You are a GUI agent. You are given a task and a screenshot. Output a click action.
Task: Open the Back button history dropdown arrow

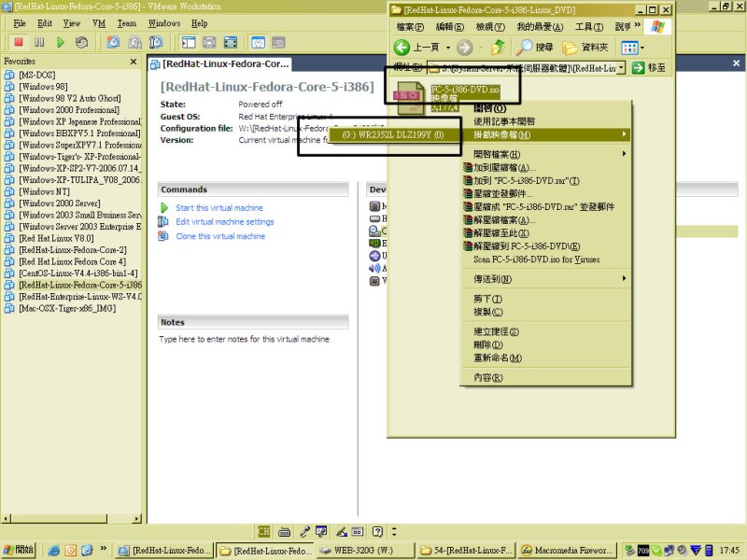point(448,48)
